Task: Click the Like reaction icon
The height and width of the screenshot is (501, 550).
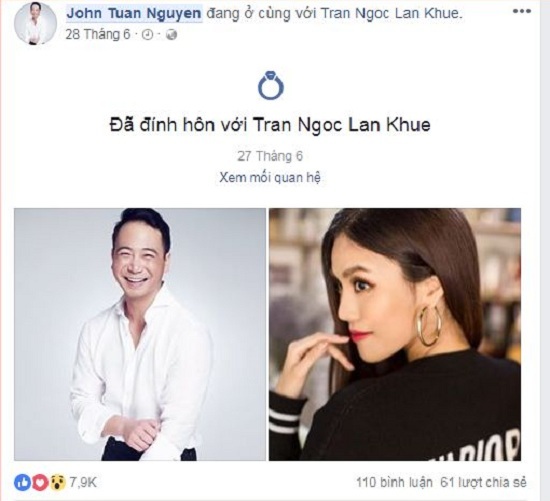Action: [x=22, y=483]
